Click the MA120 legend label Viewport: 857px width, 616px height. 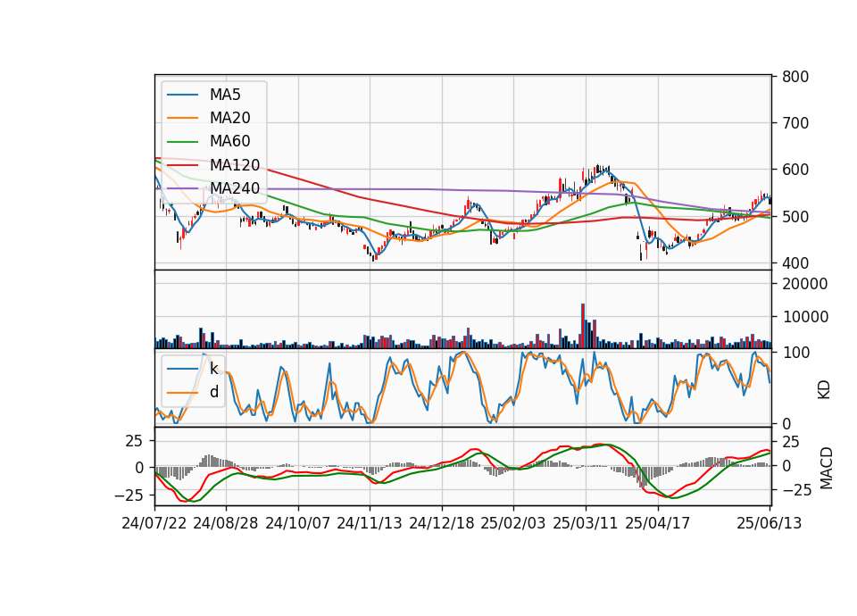click(x=235, y=164)
